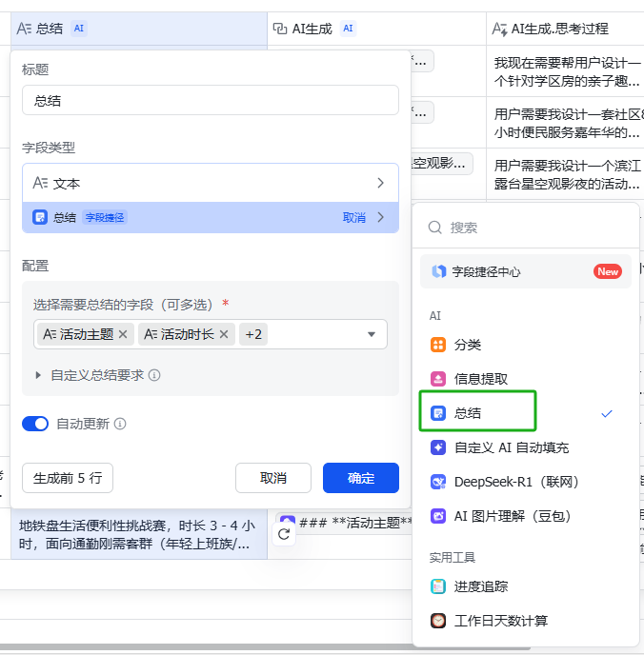Click the +2 more fields tag
644x655 pixels.
pos(253,334)
